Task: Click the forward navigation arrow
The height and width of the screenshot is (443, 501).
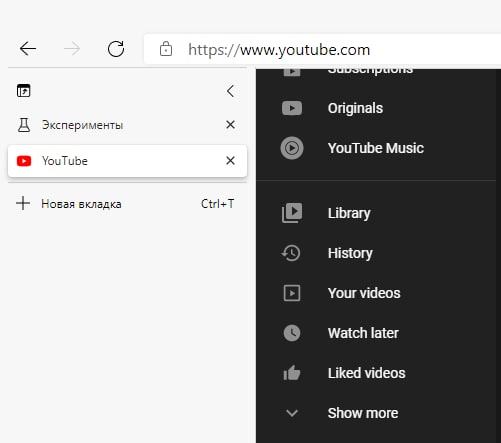Action: click(72, 49)
